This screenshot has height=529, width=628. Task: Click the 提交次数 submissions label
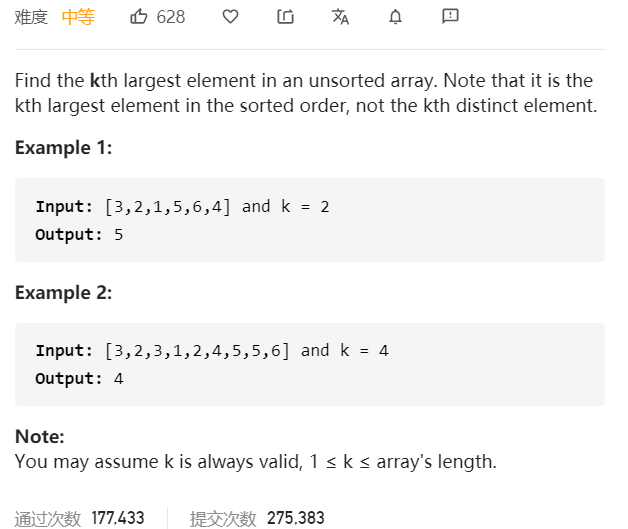(x=223, y=519)
